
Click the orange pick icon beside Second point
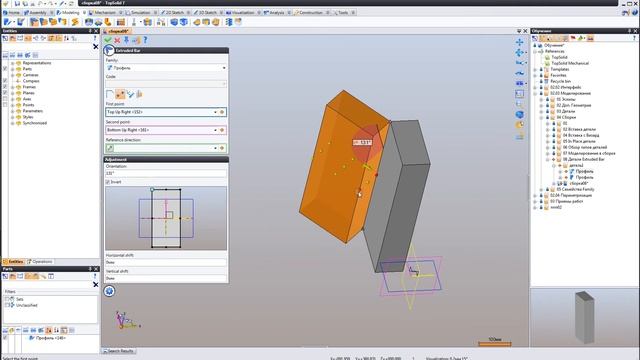pos(222,130)
